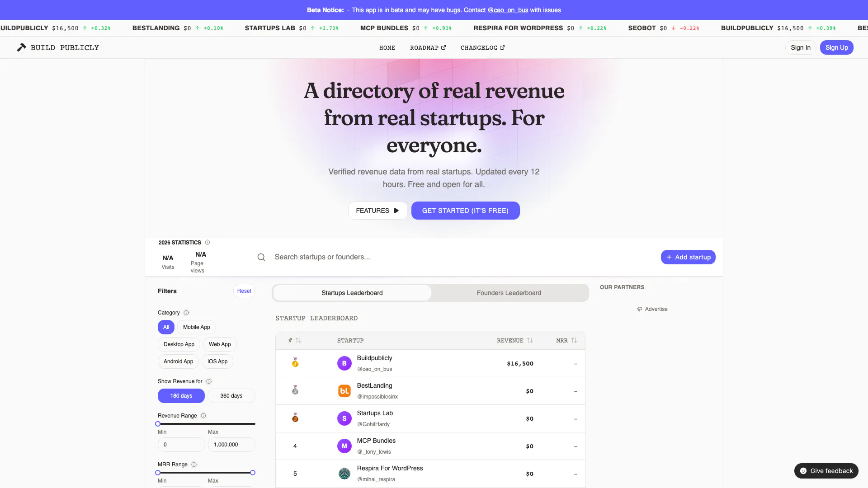The height and width of the screenshot is (488, 868).
Task: Open search via the magnifier icon
Action: click(x=261, y=257)
